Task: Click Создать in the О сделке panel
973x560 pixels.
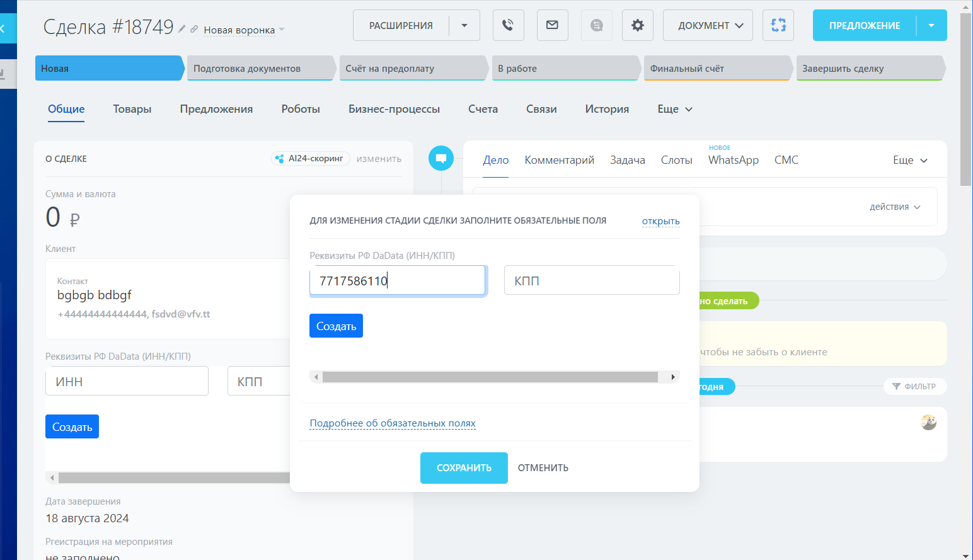Action: coord(72,426)
